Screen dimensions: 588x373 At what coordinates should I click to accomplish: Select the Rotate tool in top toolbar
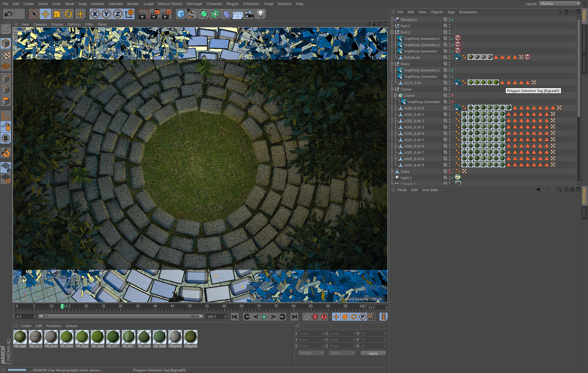(x=68, y=14)
